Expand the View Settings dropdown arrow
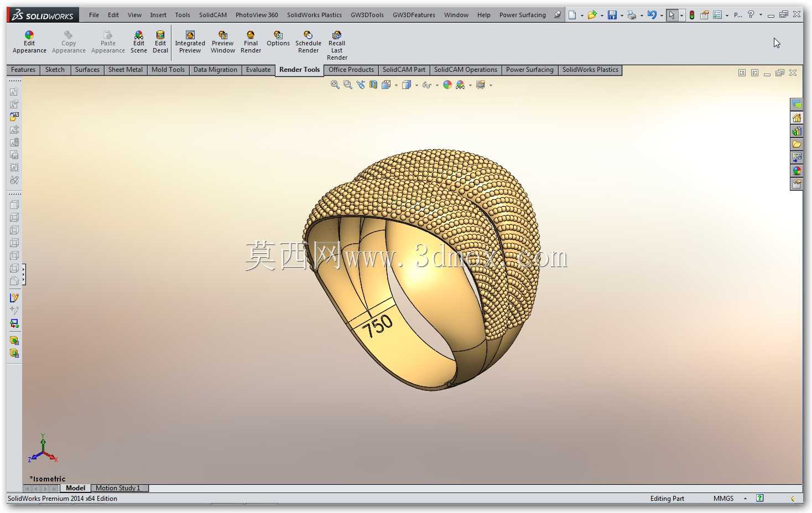This screenshot has height=513, width=812. point(491,85)
